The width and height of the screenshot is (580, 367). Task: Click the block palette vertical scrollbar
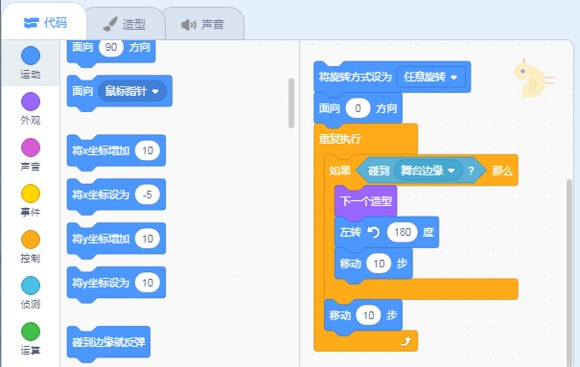[x=291, y=103]
